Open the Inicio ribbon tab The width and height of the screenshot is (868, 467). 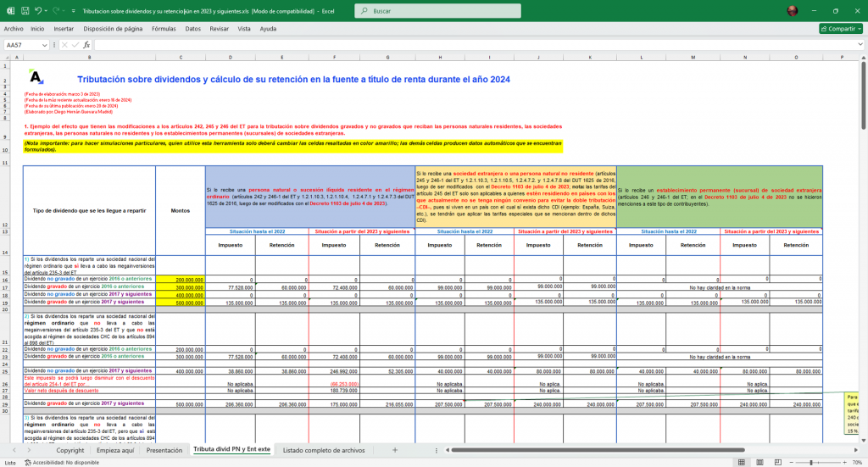[37, 29]
